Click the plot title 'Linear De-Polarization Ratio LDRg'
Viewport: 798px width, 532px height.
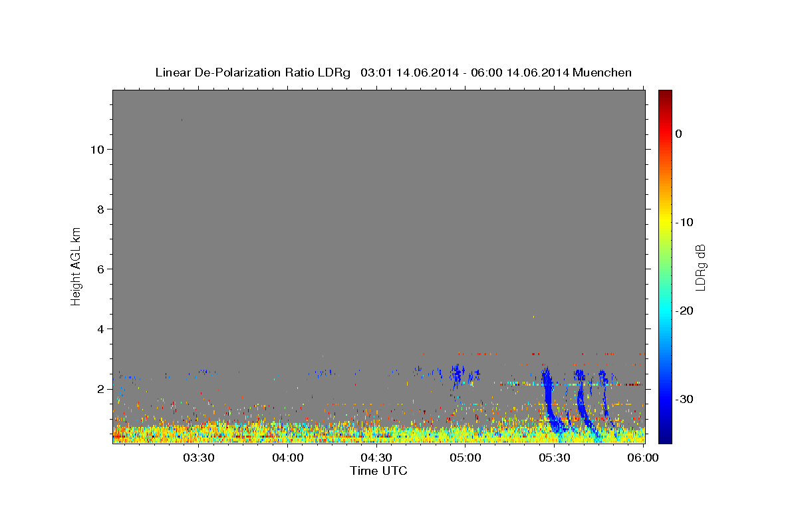[253, 72]
